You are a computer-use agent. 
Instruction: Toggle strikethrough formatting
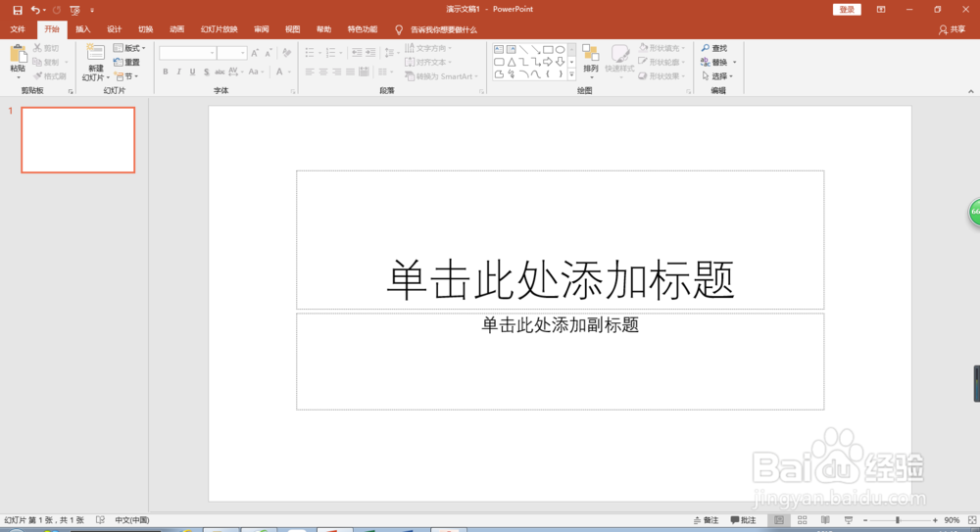click(220, 72)
